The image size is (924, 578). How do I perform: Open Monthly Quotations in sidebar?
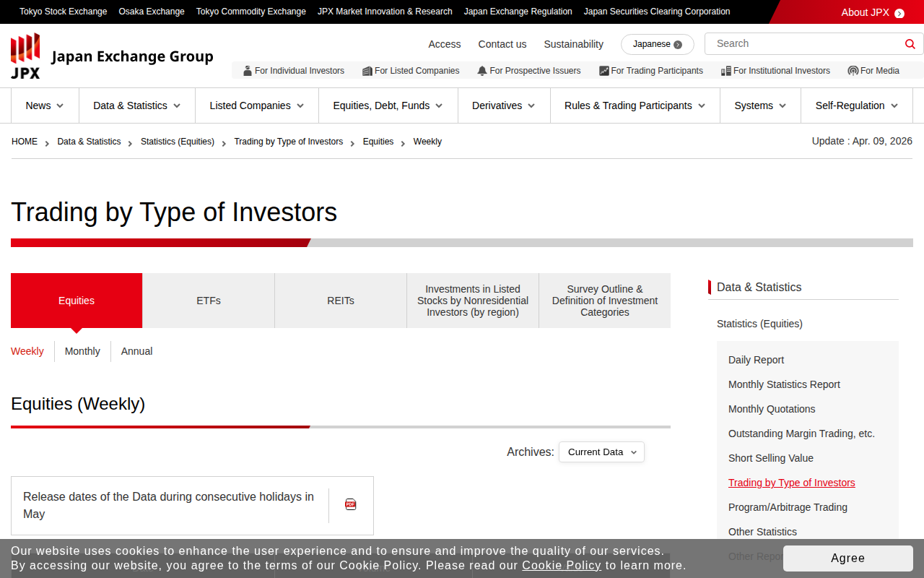coord(772,409)
